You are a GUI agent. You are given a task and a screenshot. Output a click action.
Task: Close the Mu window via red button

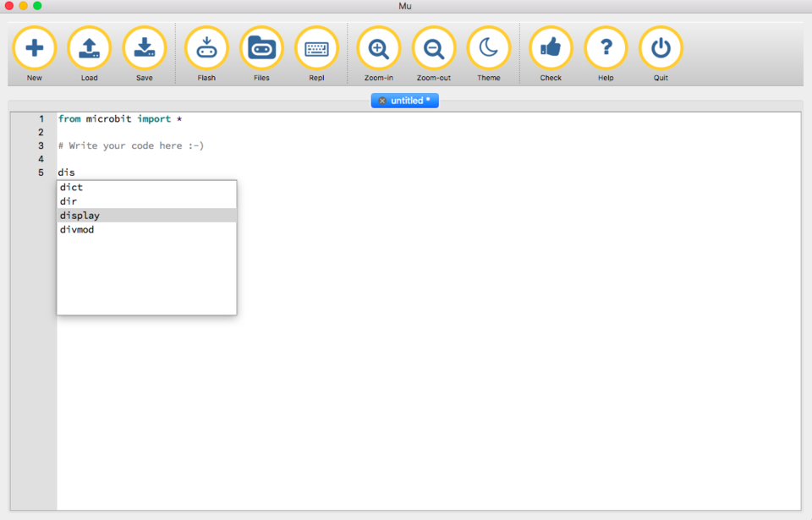[x=8, y=6]
